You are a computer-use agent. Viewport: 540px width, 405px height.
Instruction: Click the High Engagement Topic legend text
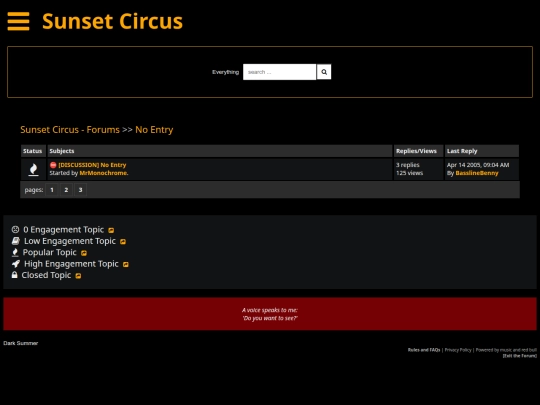pos(71,264)
